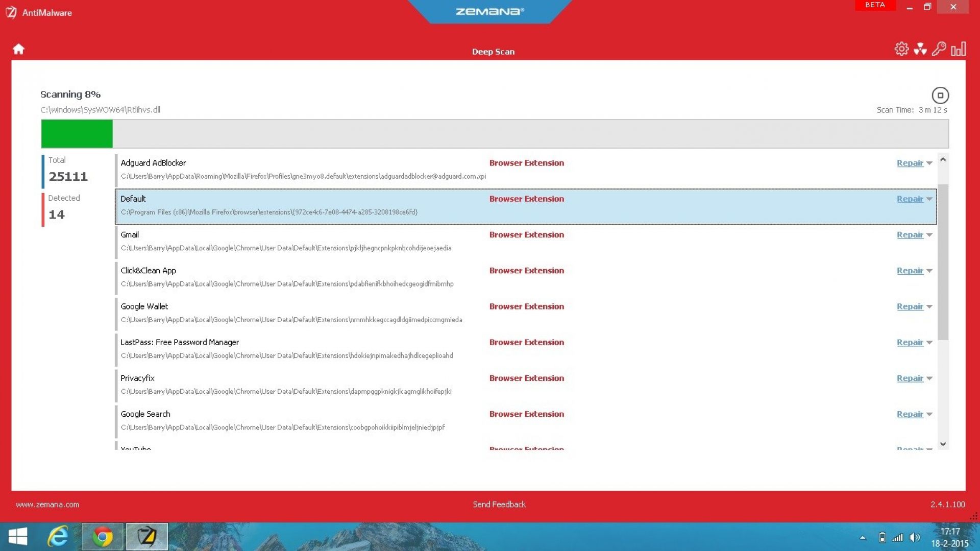Viewport: 980px width, 551px height.
Task: Click the Zemana icon in the taskbar
Action: click(146, 537)
